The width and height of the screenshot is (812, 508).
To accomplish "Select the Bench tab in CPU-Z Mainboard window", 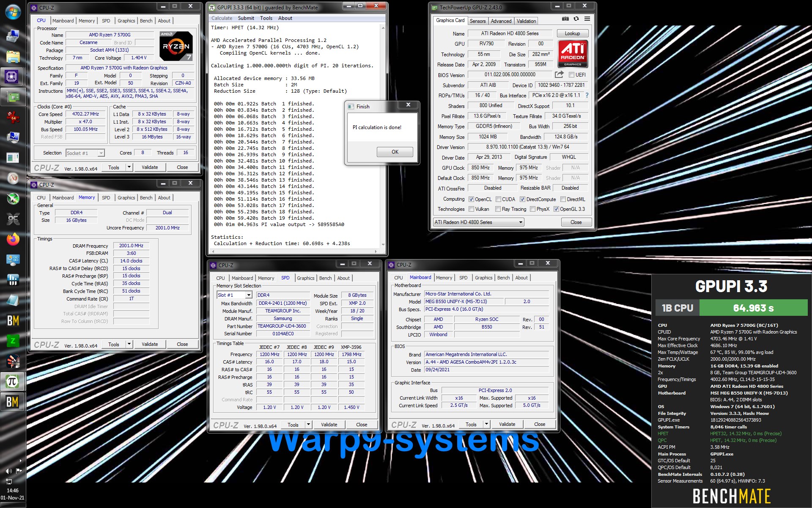I will coord(503,278).
